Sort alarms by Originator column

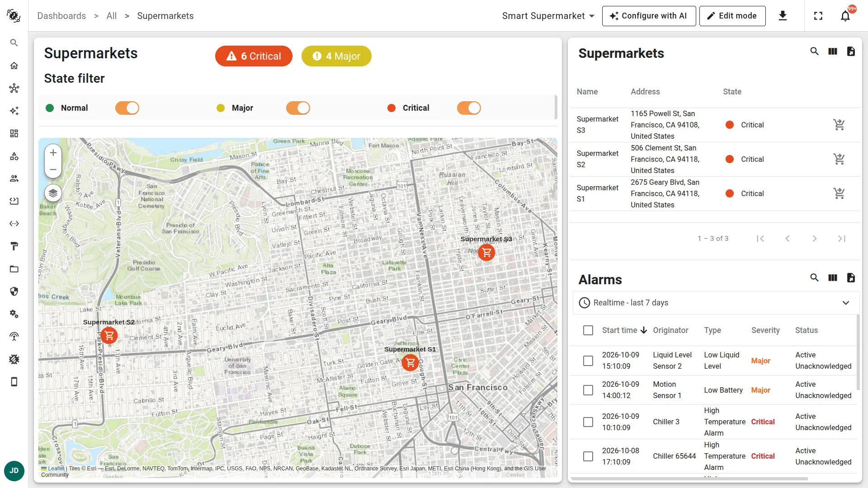coord(670,330)
